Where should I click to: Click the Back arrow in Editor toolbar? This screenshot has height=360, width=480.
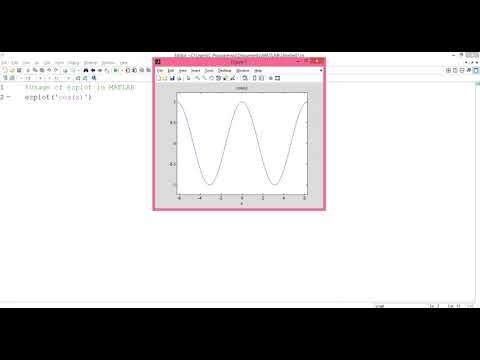coord(93,70)
